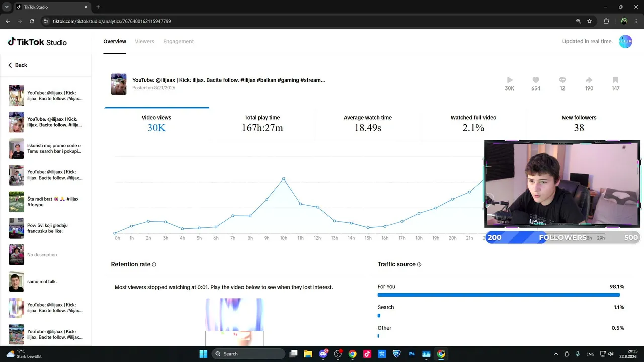Open the Chrome extensions puzzle icon

coord(606,21)
